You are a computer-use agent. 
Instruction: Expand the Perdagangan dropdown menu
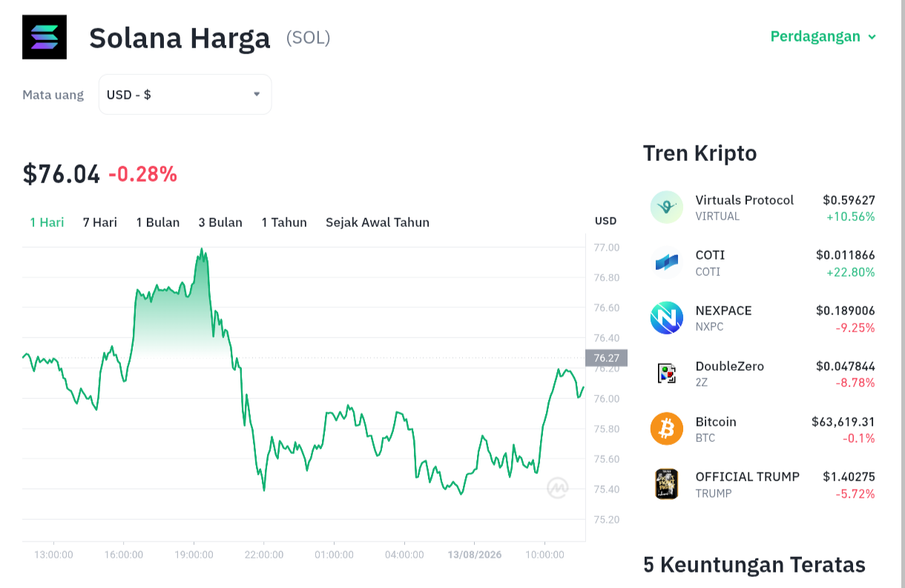(823, 36)
